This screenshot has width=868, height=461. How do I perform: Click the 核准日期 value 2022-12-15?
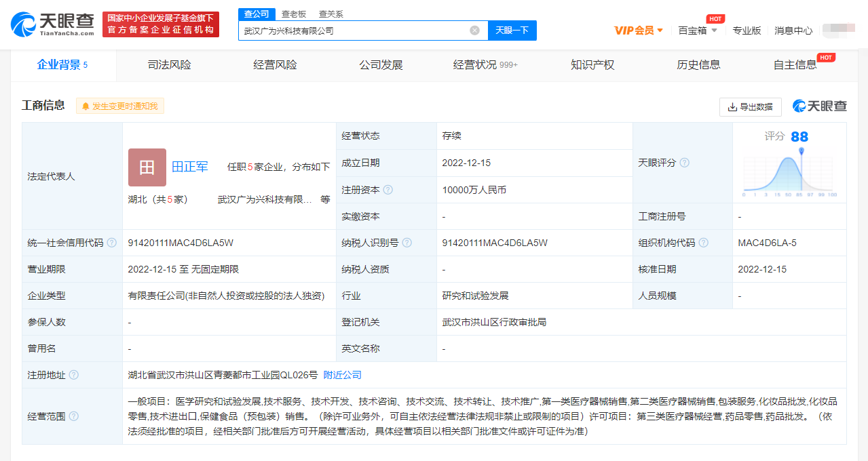762,269
